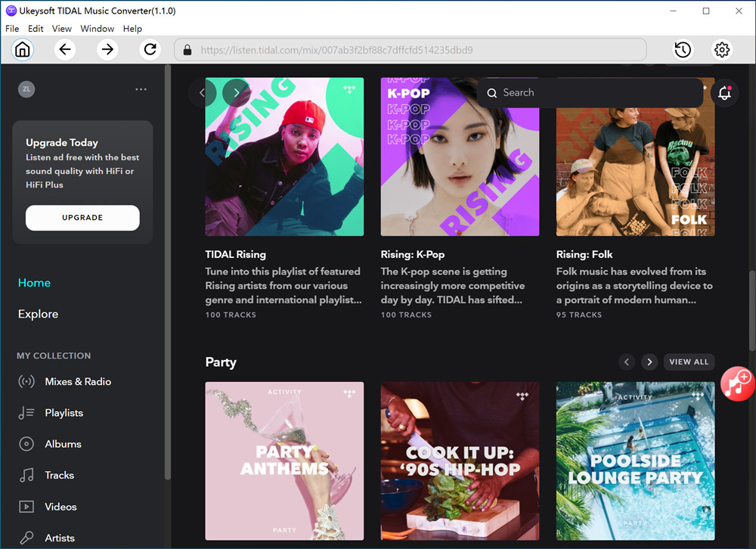The image size is (756, 549).
Task: Open the Rising: Folk playlist title
Action: pos(584,254)
